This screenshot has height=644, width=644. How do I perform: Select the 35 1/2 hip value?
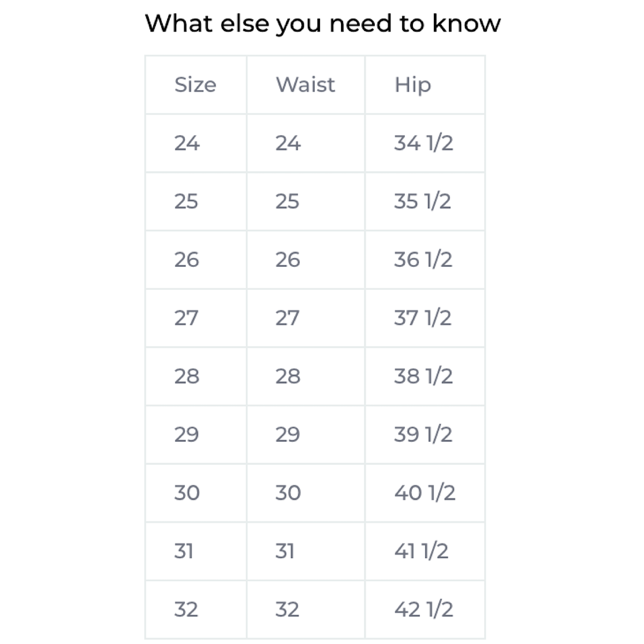click(422, 202)
